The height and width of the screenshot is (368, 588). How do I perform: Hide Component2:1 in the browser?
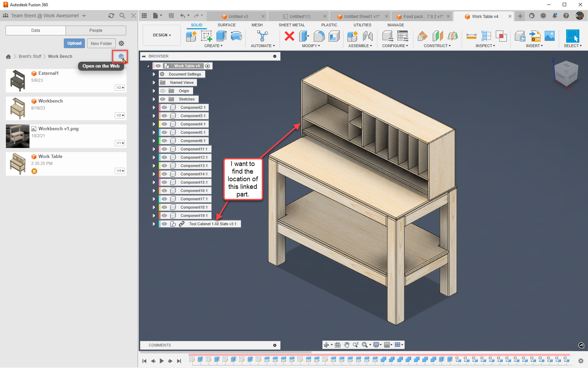[x=164, y=107]
